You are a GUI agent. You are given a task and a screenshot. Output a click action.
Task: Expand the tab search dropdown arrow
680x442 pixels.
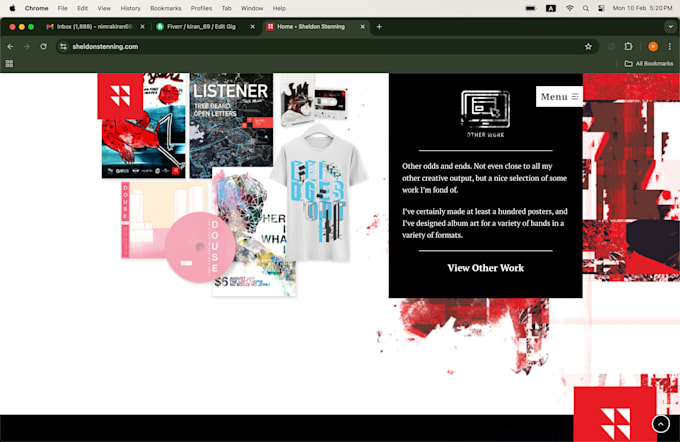(670, 26)
